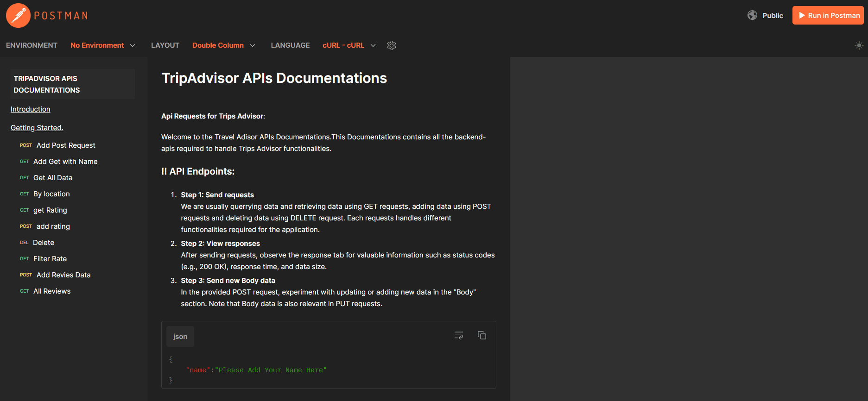
Task: Open the No Environment dropdown
Action: click(x=103, y=45)
